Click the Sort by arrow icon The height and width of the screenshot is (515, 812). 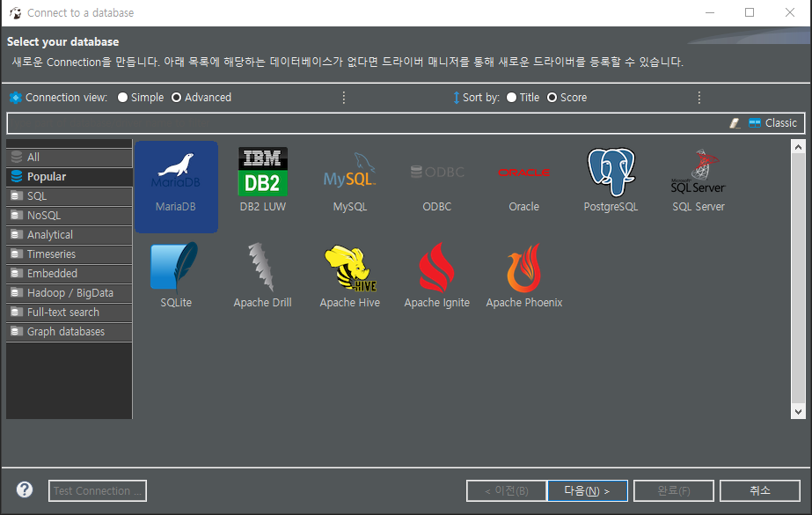[x=457, y=98]
